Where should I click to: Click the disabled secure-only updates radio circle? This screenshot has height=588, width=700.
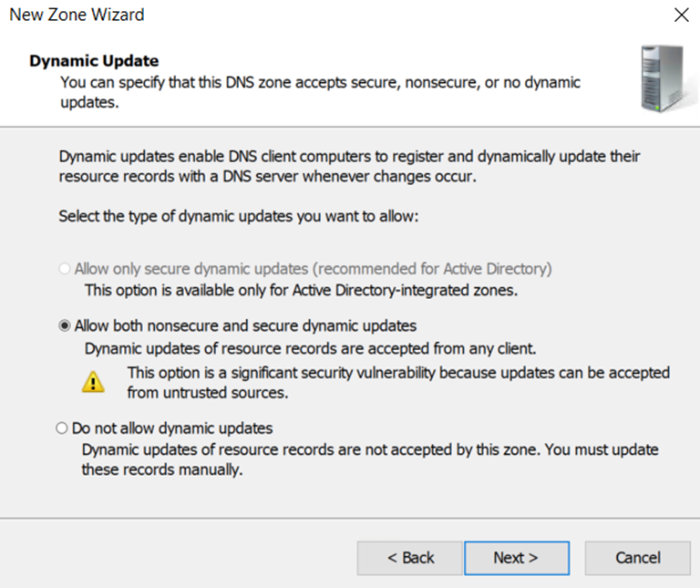pyautogui.click(x=64, y=270)
